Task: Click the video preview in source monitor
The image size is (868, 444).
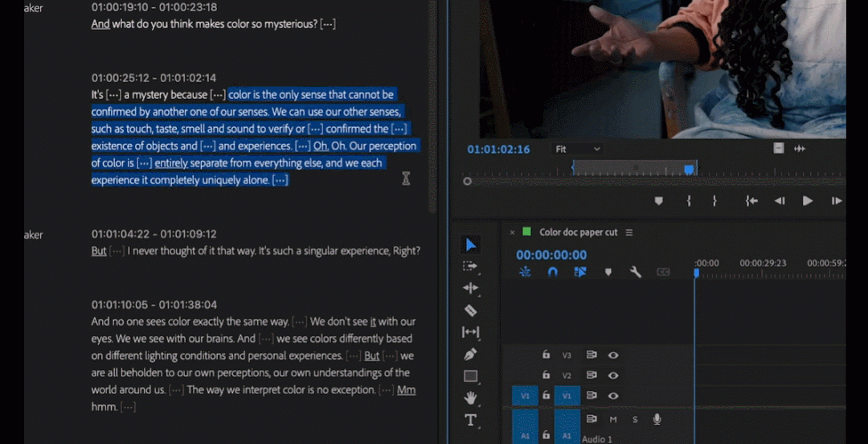Action: [662, 68]
